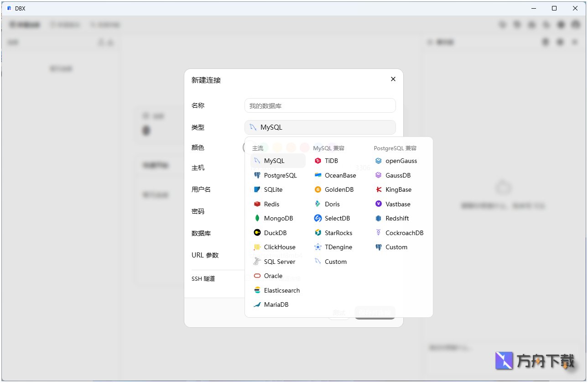This screenshot has width=588, height=383.
Task: Click the MariaDB seal icon
Action: tap(257, 304)
